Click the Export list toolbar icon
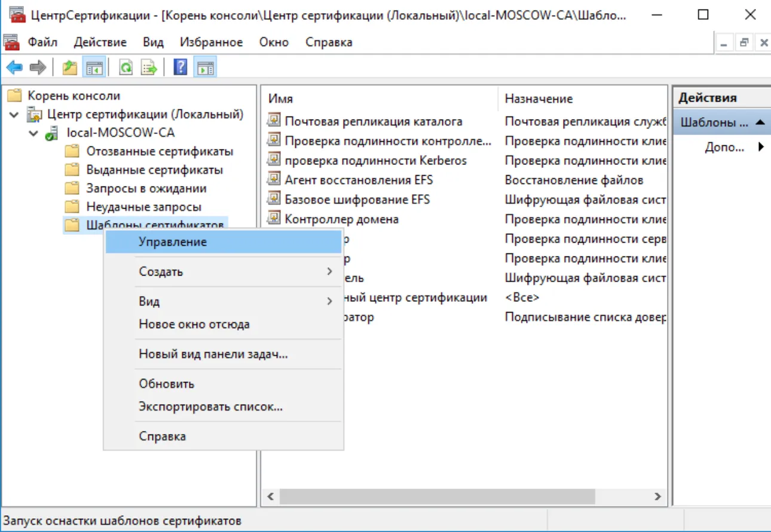This screenshot has width=771, height=532. (149, 68)
